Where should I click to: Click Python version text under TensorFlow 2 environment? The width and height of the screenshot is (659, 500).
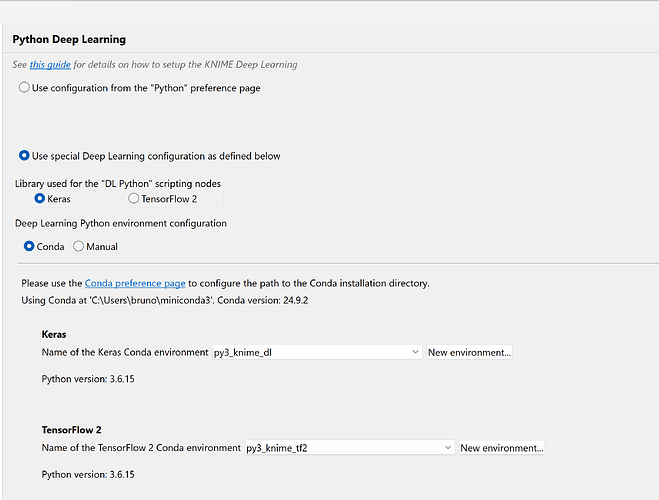pyautogui.click(x=88, y=474)
